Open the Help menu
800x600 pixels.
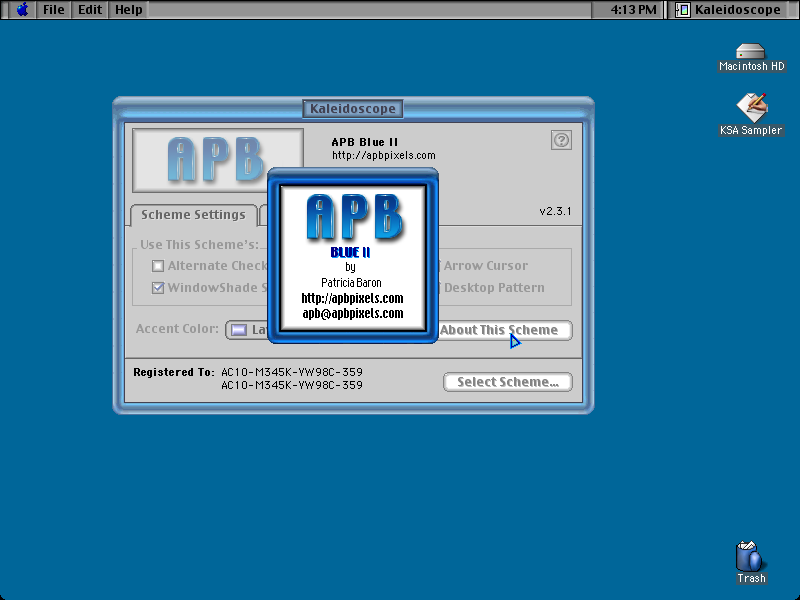pyautogui.click(x=129, y=10)
